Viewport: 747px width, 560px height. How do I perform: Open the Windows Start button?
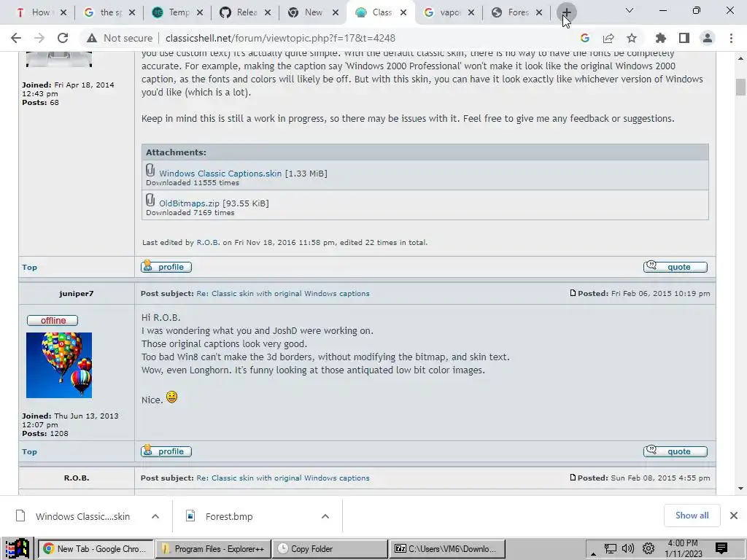pos(18,548)
